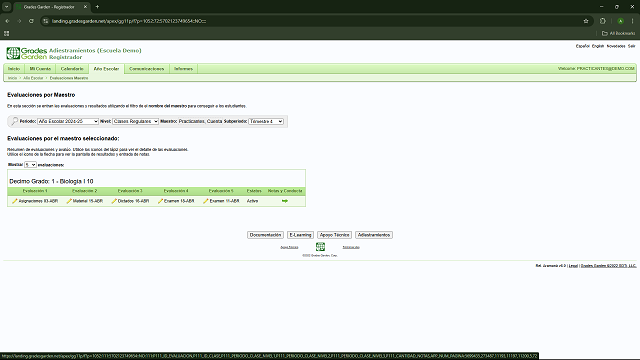
Task: Go forward using the browser forward arrow
Action: pyautogui.click(x=19, y=21)
